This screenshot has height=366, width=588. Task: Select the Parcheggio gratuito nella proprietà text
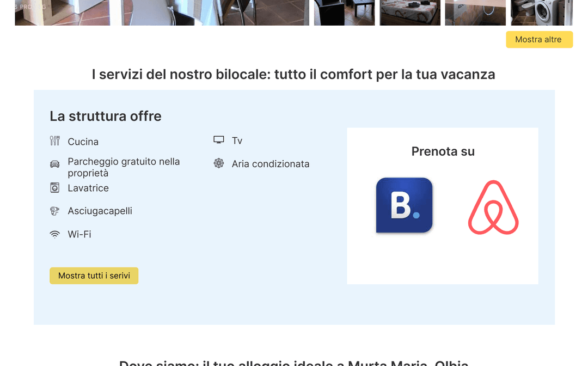pos(124,167)
